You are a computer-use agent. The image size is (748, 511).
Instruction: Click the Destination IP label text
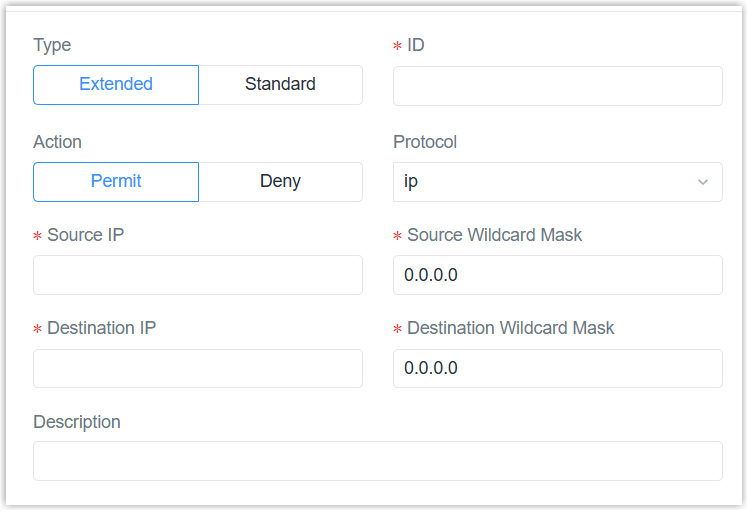[101, 328]
